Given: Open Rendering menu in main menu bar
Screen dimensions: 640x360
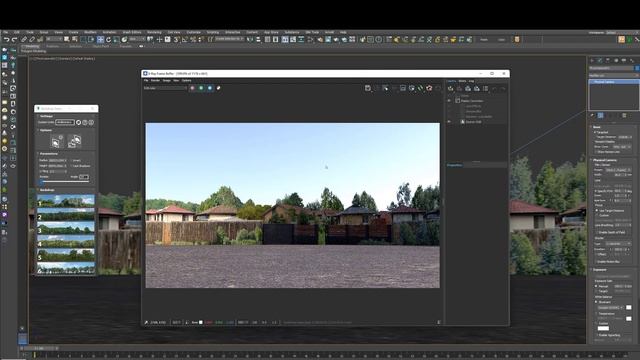Looking at the screenshot, I should click(x=154, y=32).
